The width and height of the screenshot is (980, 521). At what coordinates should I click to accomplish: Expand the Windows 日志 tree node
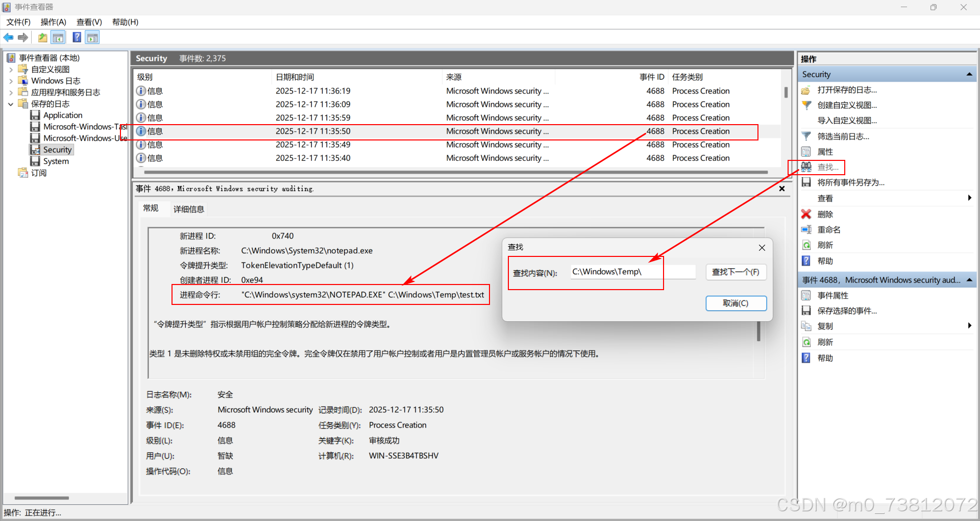11,81
